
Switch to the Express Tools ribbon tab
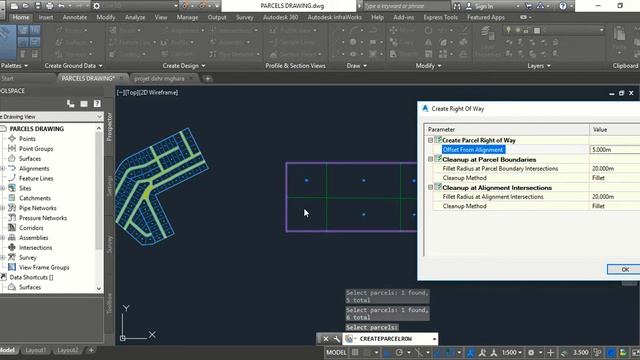click(440, 18)
